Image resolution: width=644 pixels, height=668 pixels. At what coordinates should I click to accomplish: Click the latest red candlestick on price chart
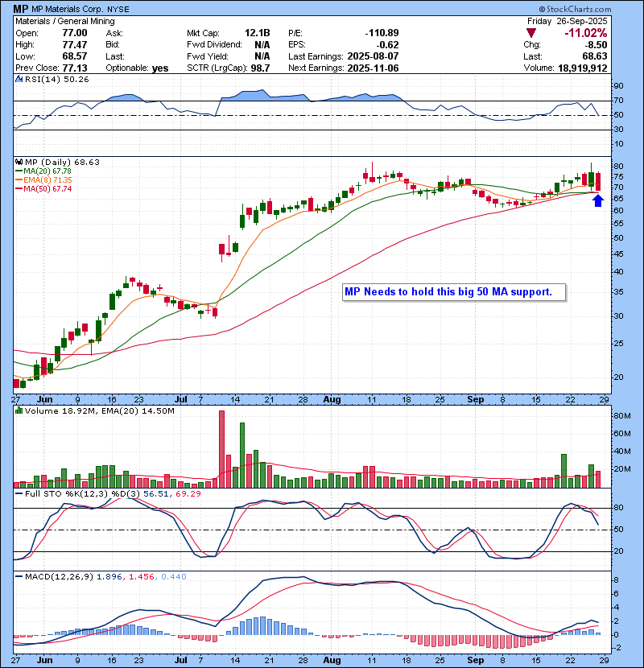[598, 181]
